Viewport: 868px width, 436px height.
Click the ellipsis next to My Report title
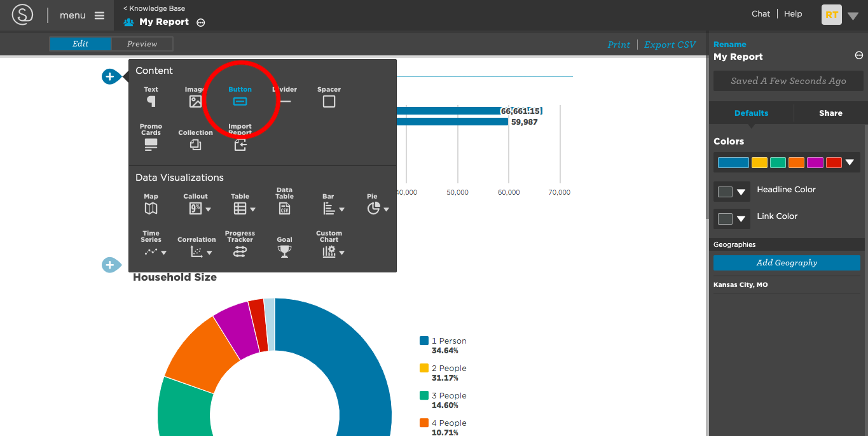pyautogui.click(x=201, y=22)
